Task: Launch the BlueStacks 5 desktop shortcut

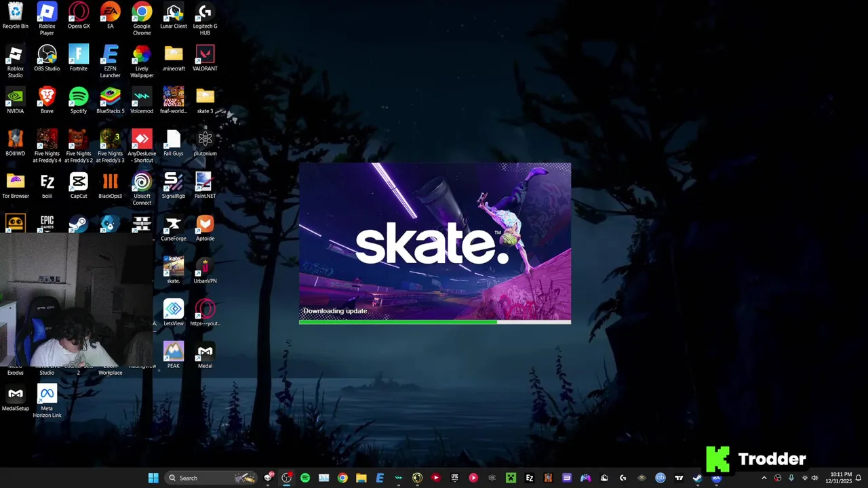Action: pyautogui.click(x=110, y=101)
